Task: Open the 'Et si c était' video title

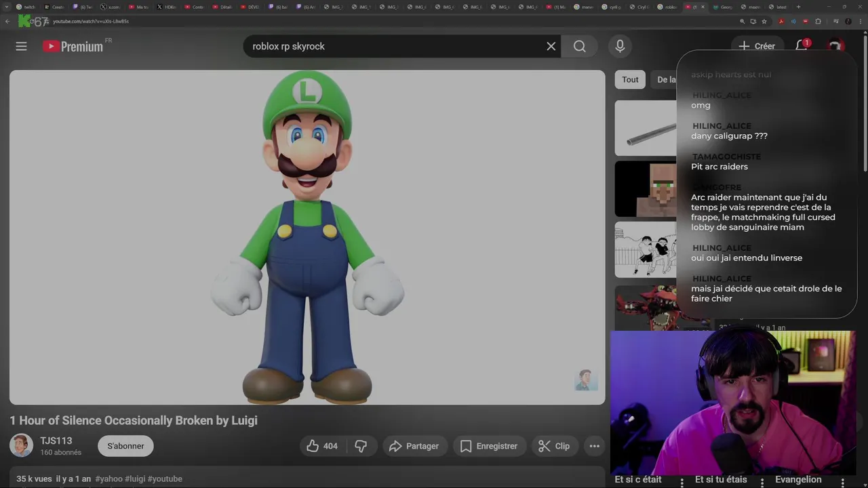Action: (638, 479)
